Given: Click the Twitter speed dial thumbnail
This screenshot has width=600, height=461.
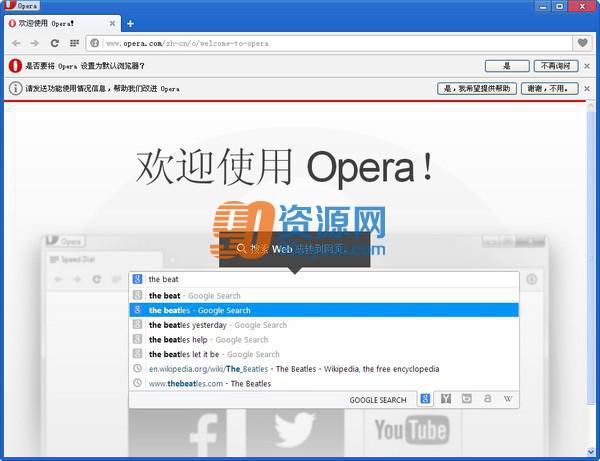Looking at the screenshot, I should pos(295,432).
